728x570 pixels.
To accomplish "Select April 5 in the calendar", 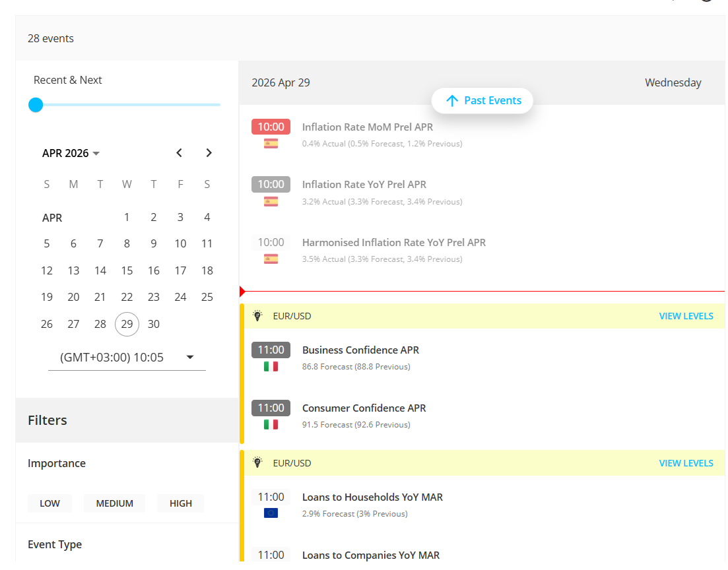I will 46,243.
